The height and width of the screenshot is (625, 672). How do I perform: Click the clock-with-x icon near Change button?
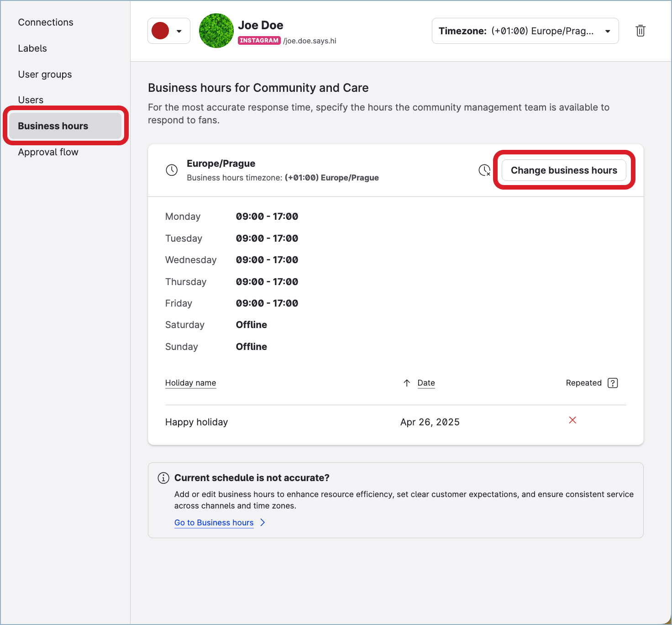484,170
